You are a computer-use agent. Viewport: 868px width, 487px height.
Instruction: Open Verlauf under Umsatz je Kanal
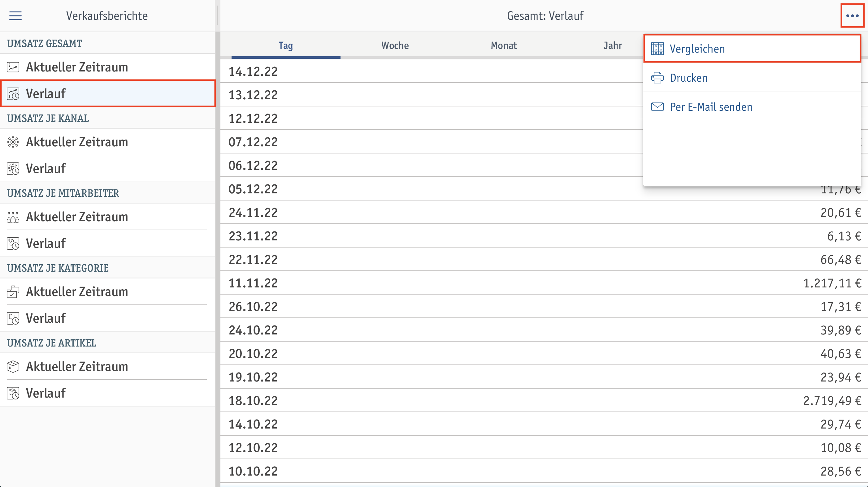pos(107,168)
